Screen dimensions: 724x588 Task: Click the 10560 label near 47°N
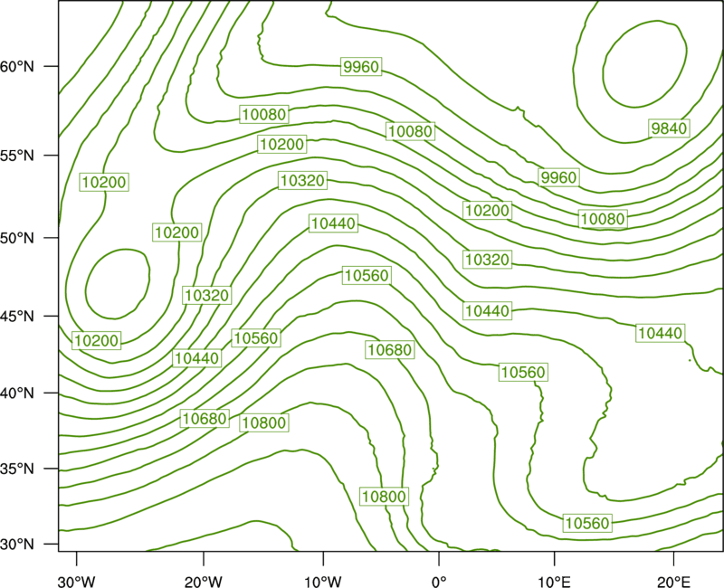pyautogui.click(x=367, y=276)
